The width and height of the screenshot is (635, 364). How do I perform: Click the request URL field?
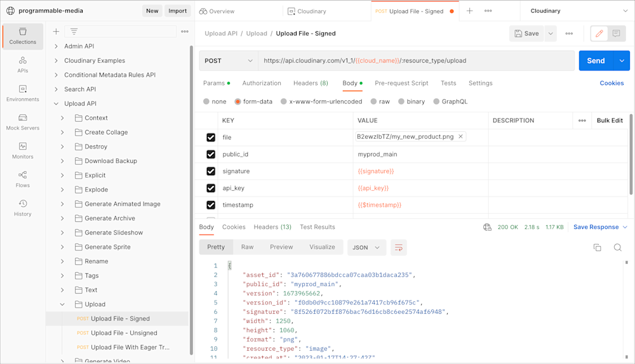click(x=417, y=61)
